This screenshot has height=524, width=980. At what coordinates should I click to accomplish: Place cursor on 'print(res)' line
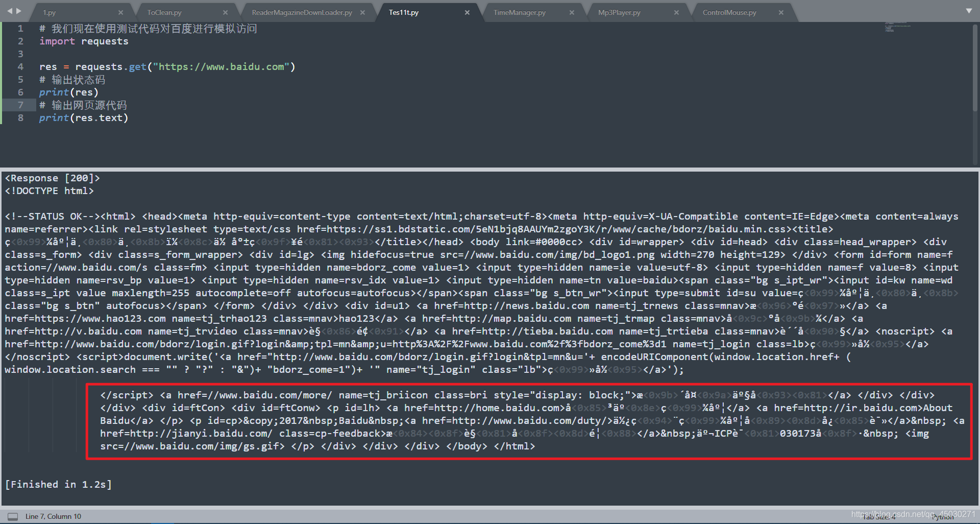pyautogui.click(x=69, y=92)
